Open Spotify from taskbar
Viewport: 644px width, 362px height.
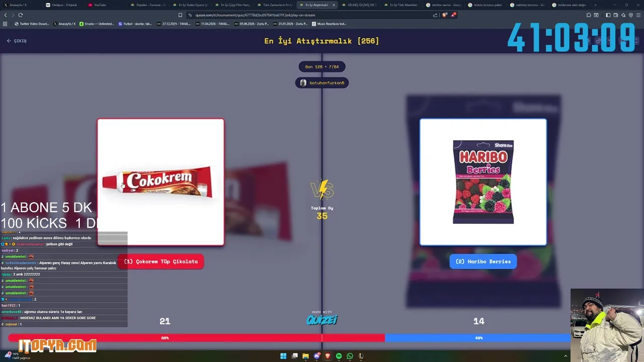coord(339,356)
